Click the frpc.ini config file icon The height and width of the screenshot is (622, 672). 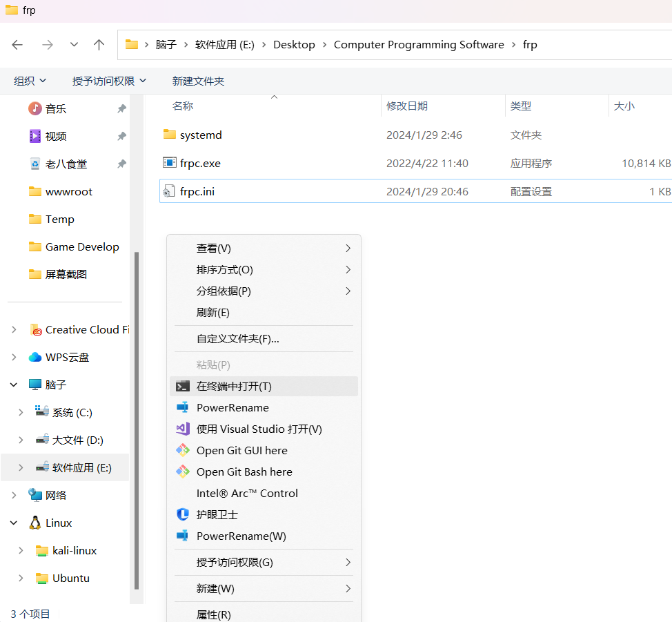click(x=169, y=191)
